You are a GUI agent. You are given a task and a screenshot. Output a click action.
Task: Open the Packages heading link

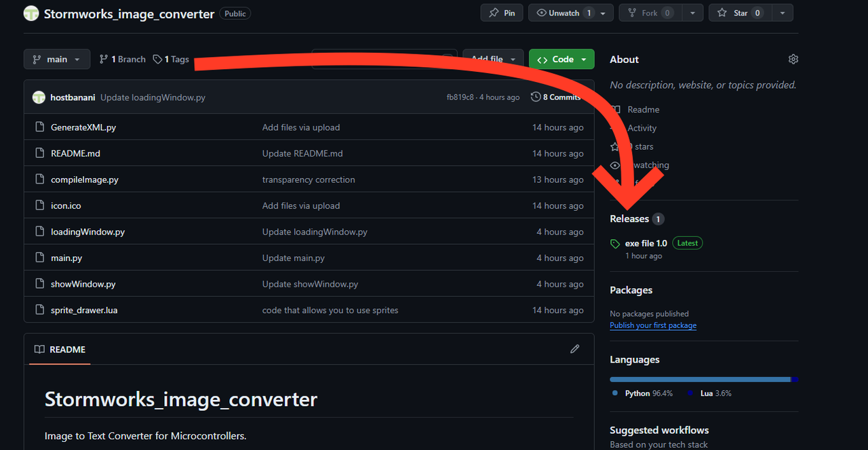(631, 289)
